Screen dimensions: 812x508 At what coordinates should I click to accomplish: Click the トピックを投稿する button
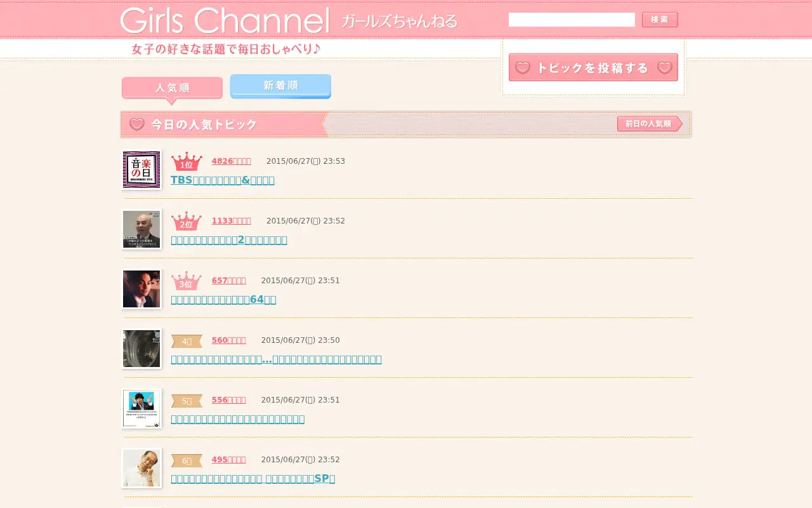(x=593, y=67)
